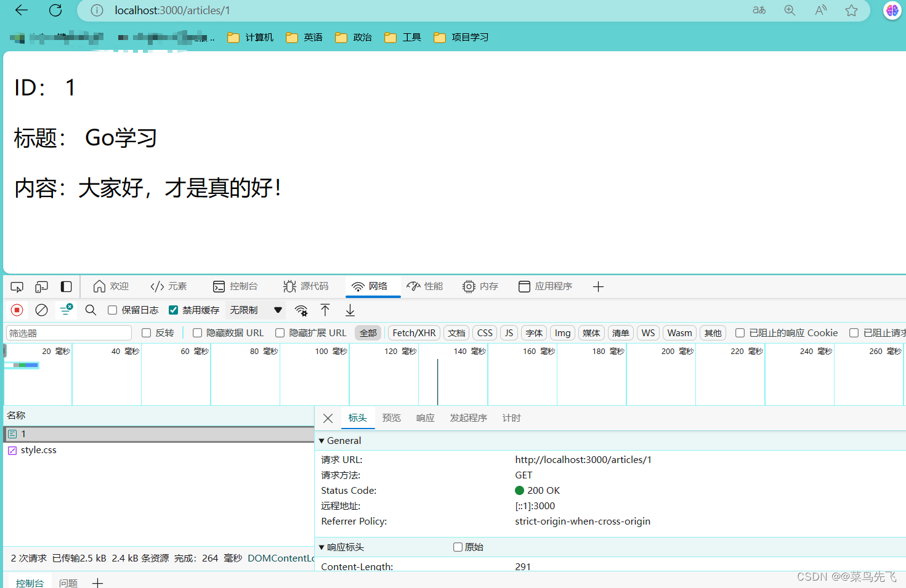This screenshot has width=906, height=588.
Task: Filter requests by Wasm
Action: pyautogui.click(x=680, y=333)
